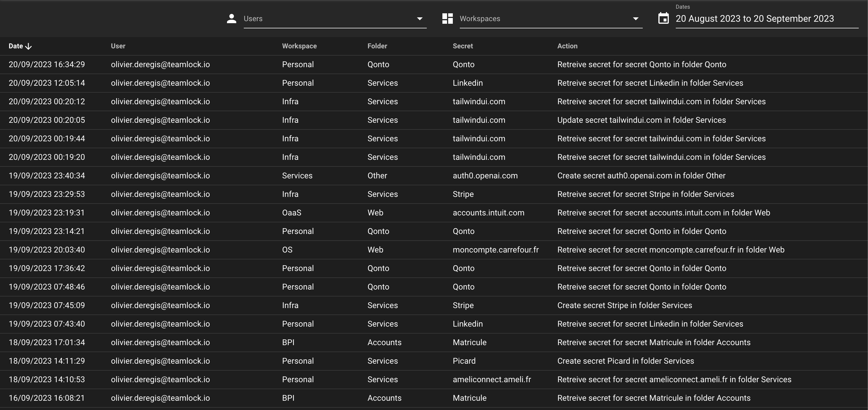Click the person icon beside Users filter
Image resolution: width=868 pixels, height=410 pixels.
coord(232,19)
